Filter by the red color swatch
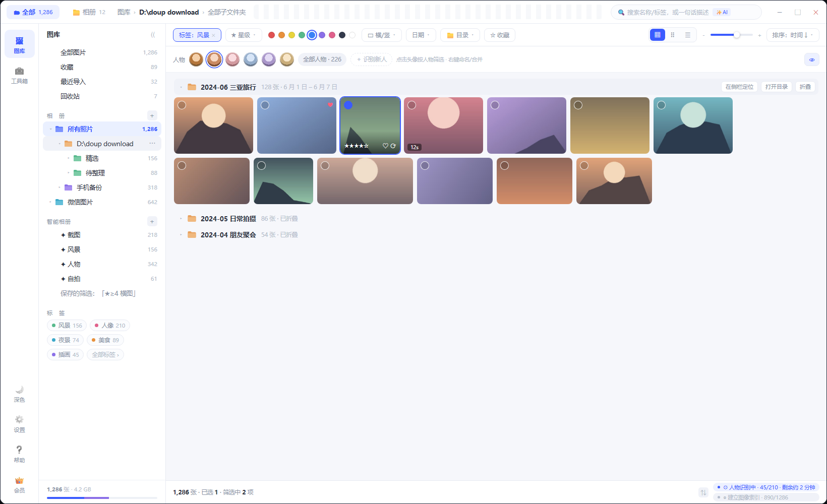This screenshot has height=504, width=827. tap(271, 35)
